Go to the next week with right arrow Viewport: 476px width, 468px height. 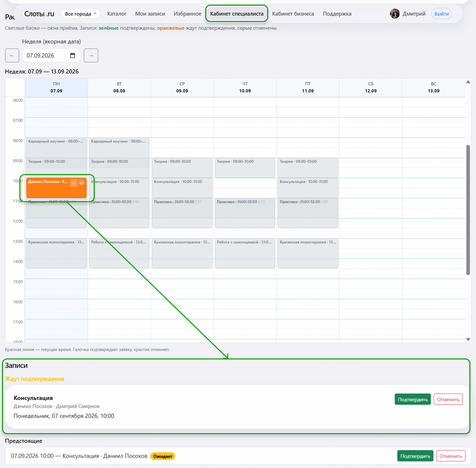click(91, 56)
